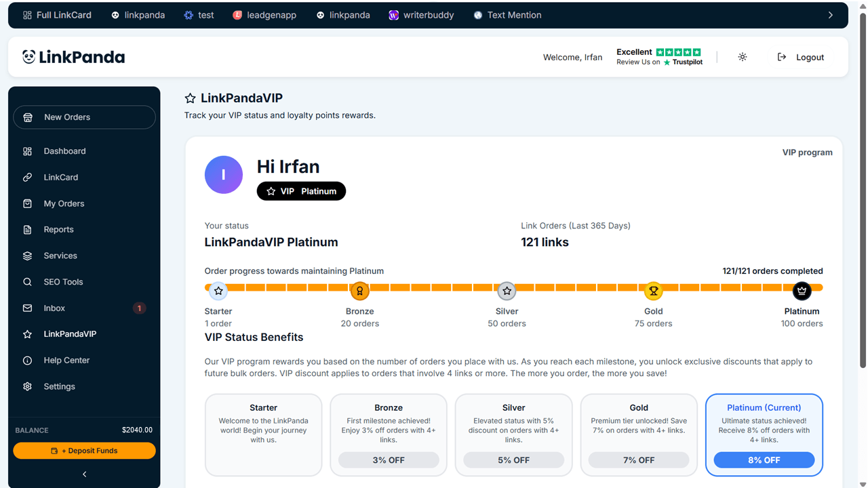The image size is (868, 488).
Task: Click the Deposit Funds button
Action: pyautogui.click(x=84, y=451)
